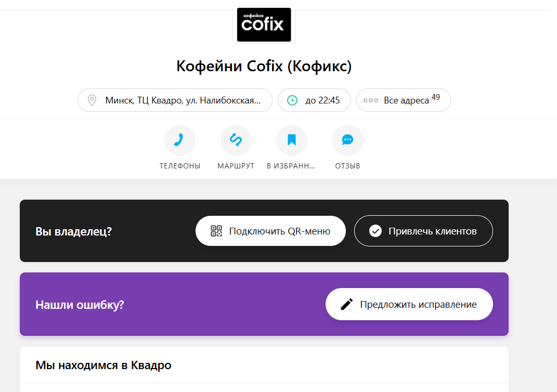The width and height of the screenshot is (557, 392).
Task: Click the checkmark icon in Привлечь клиентов
Action: (375, 231)
